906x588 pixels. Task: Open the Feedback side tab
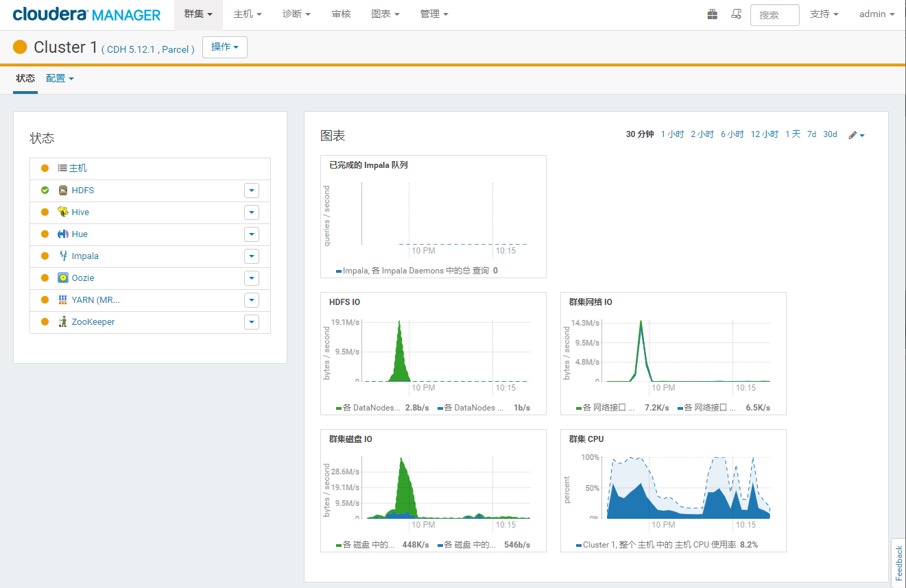898,563
